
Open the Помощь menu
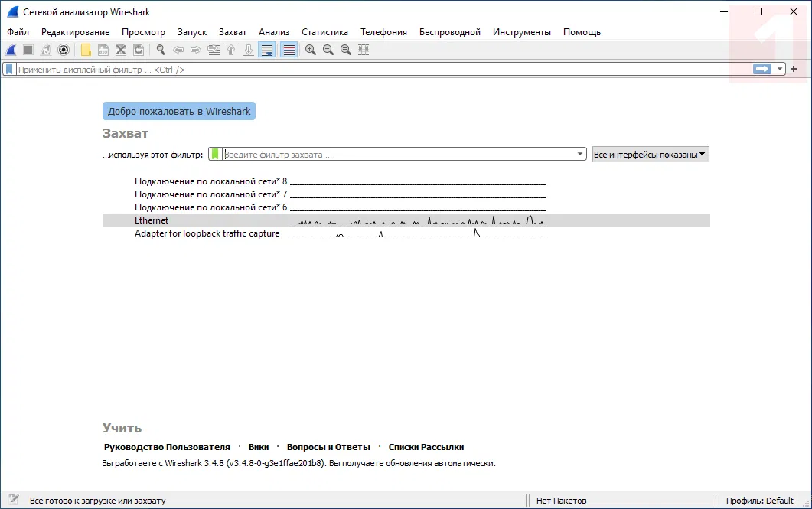point(582,32)
